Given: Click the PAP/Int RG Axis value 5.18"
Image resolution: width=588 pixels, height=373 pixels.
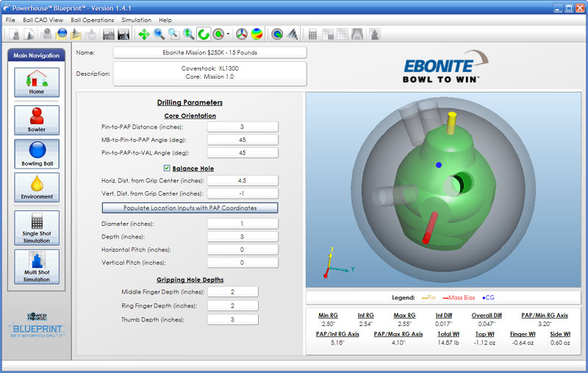Looking at the screenshot, I should click(337, 343).
